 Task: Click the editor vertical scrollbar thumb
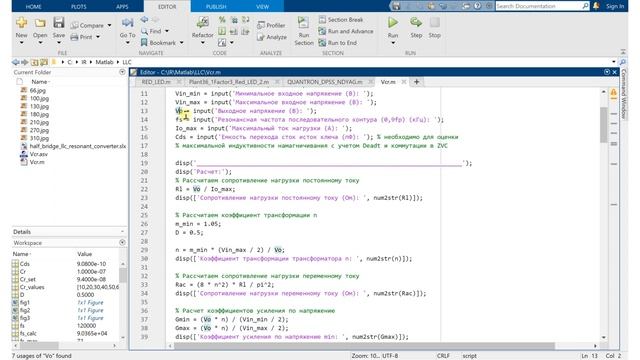(603, 124)
